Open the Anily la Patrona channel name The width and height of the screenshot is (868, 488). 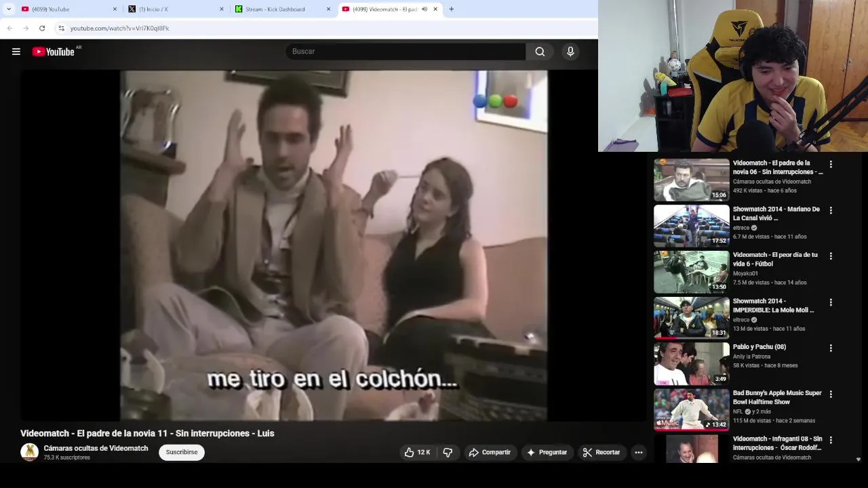click(751, 357)
